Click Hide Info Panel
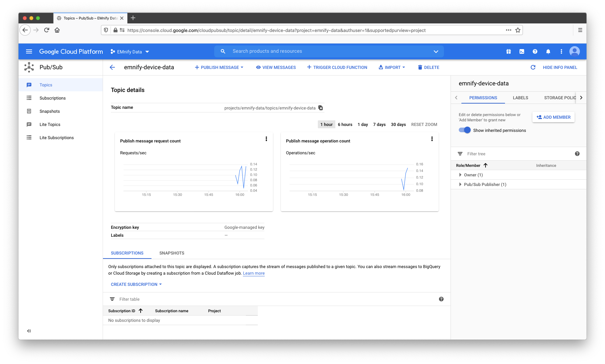The width and height of the screenshot is (605, 364). (560, 67)
